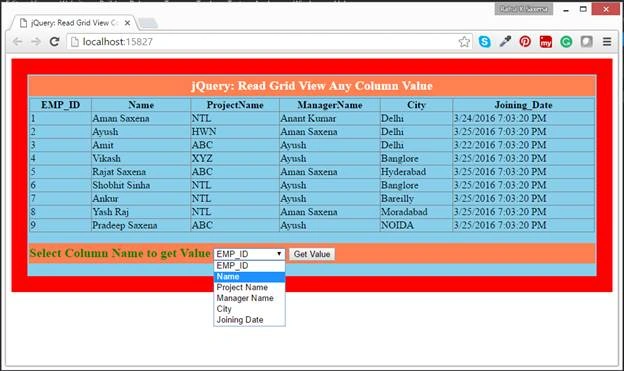
Task: Open the Skype extension icon
Action: 484,41
